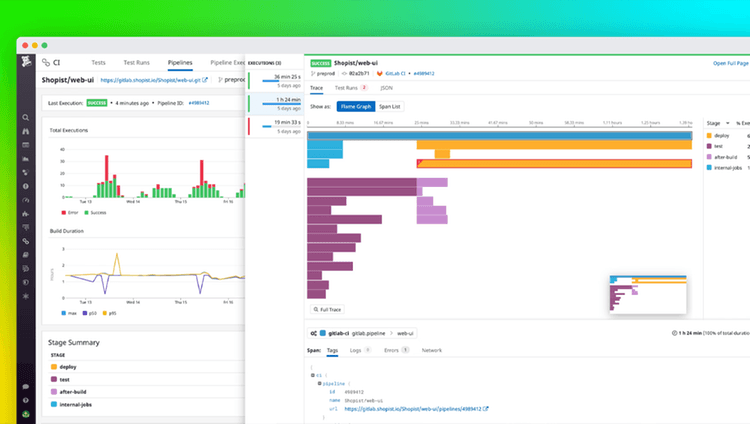Open the Test Runs tab with badge 2

tap(351, 88)
